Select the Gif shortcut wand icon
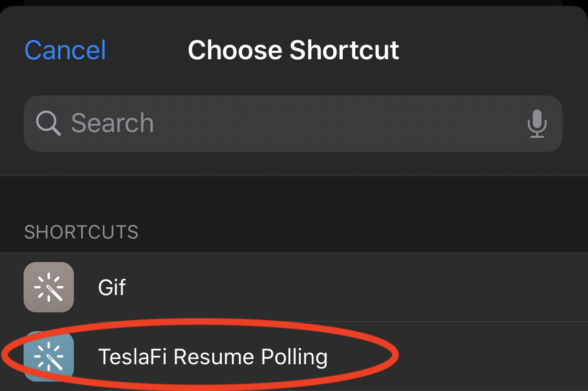Screen dimensions: 588x391 click(49, 287)
